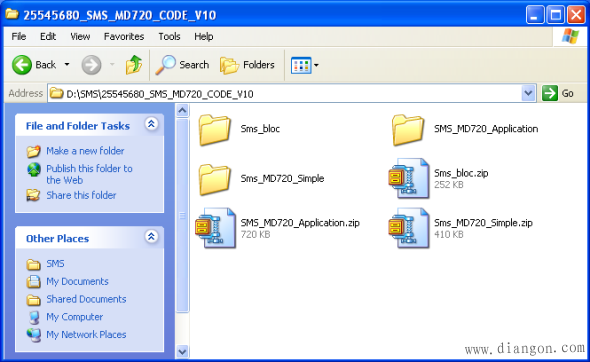Close the explorer window
The image size is (590, 362).
pyautogui.click(x=576, y=15)
